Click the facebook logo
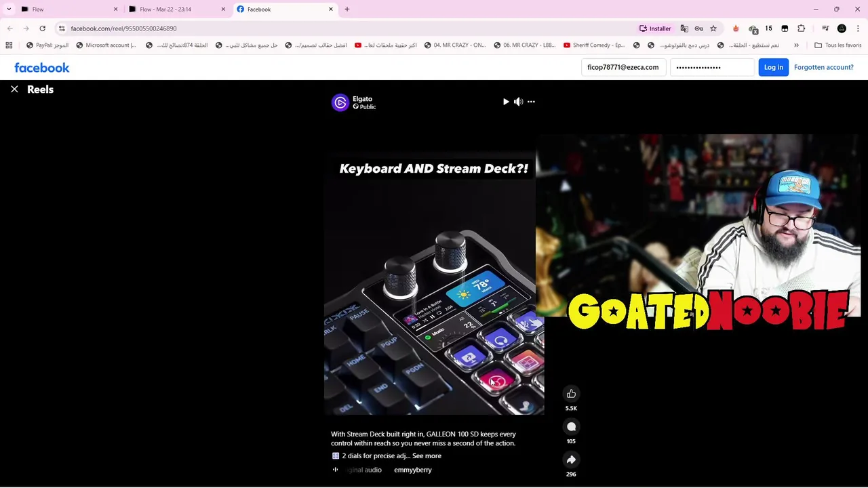This screenshot has width=868, height=488. pyautogui.click(x=42, y=68)
